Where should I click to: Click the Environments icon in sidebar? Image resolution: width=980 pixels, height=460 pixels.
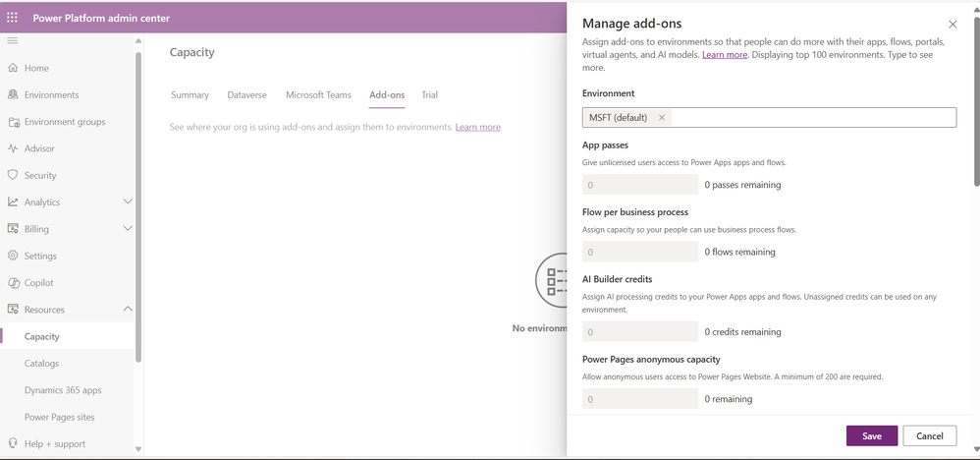pos(13,94)
